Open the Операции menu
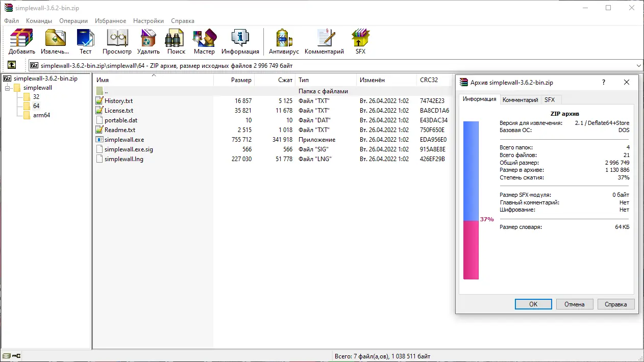The height and width of the screenshot is (362, 644). coord(73,21)
